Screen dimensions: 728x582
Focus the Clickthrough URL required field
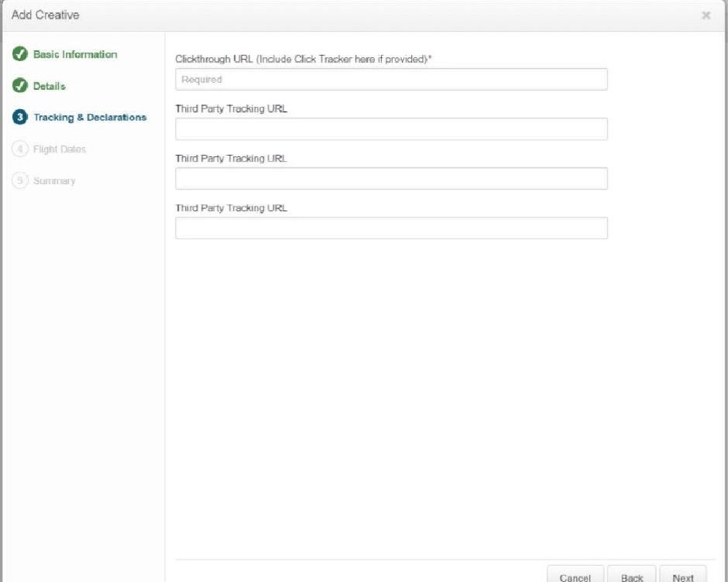[x=391, y=80]
